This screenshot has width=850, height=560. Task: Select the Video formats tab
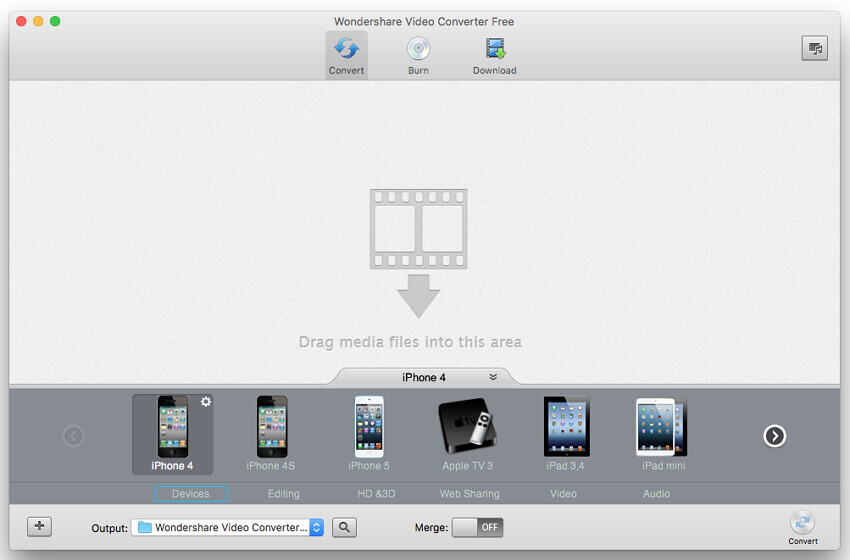[x=563, y=494]
